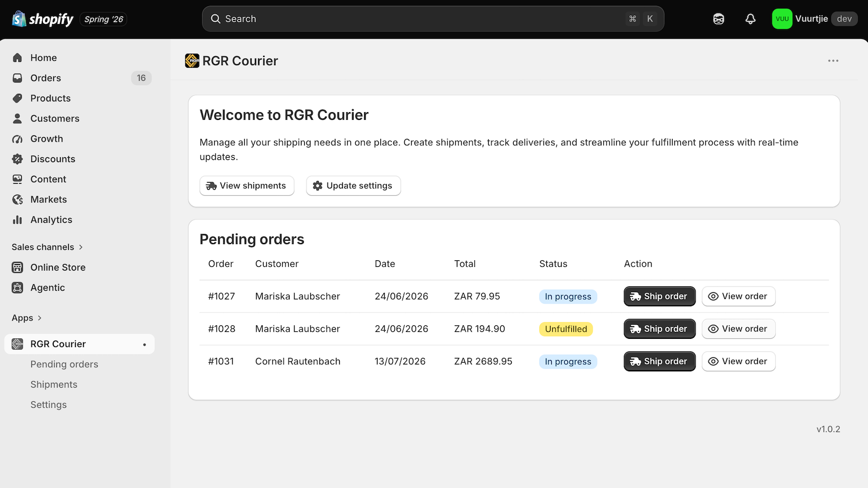Image resolution: width=868 pixels, height=488 pixels.
Task: Click the Products tag icon
Action: pyautogui.click(x=17, y=98)
